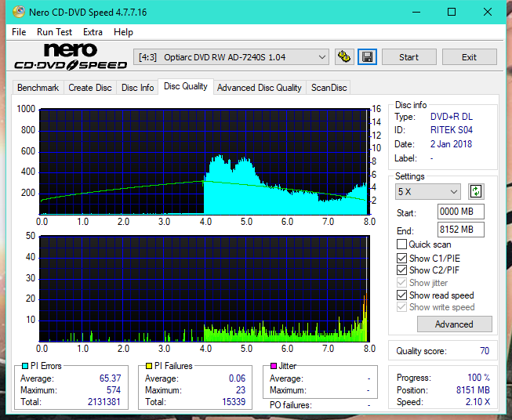Maximize the Nero CD-DVD Speed window
Viewport: 512px width, 420px height.
452,12
